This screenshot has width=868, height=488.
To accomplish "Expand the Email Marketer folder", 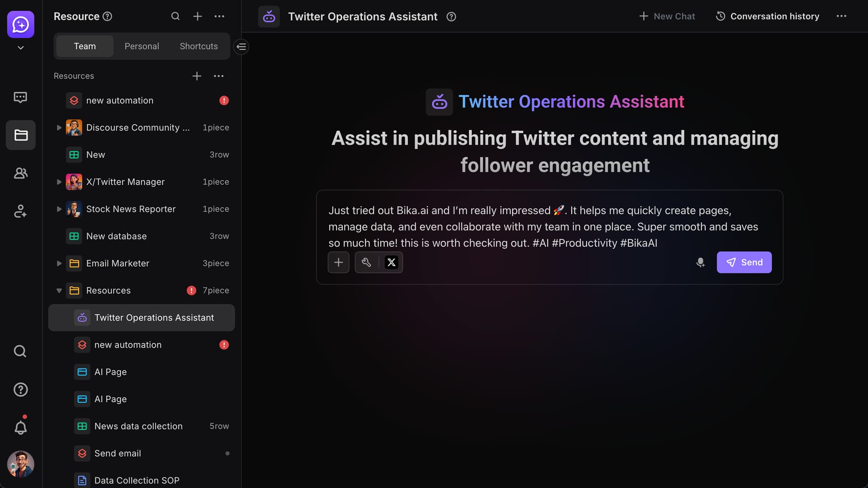I will [x=59, y=263].
